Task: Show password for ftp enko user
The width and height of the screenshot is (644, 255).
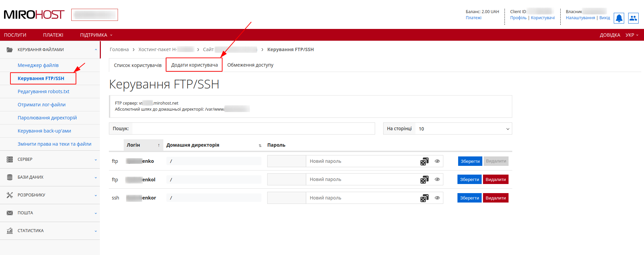Action: (x=437, y=161)
